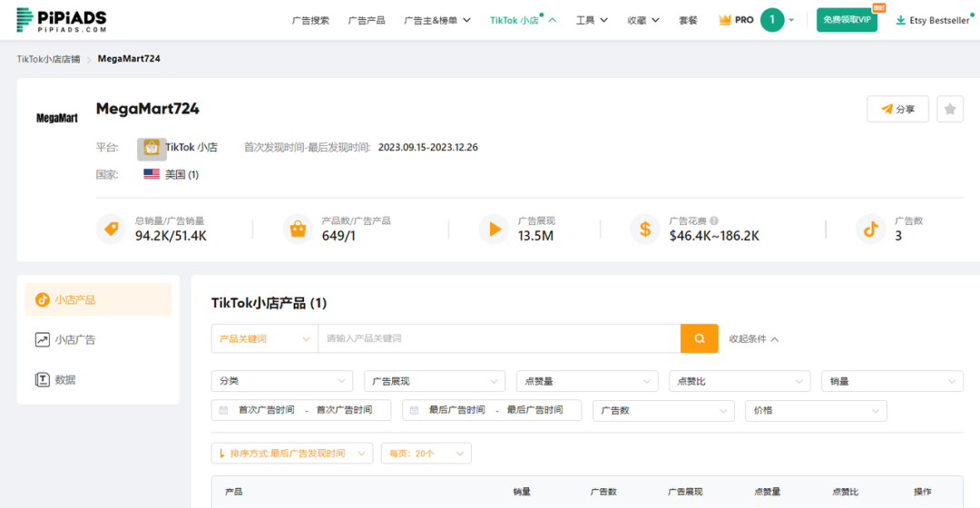Open the 排序方式 sort dropdown
Screen dimensions: 980x508
pos(292,454)
